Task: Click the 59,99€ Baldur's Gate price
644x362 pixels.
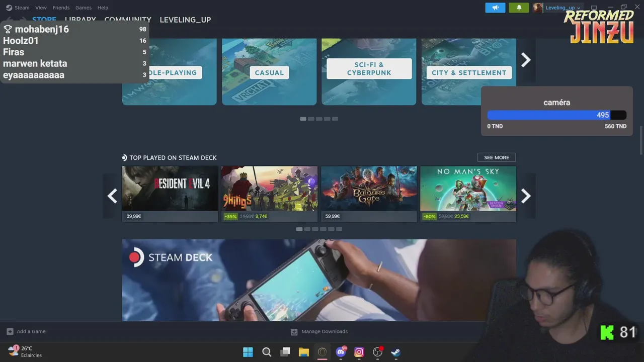Action: coord(332,216)
